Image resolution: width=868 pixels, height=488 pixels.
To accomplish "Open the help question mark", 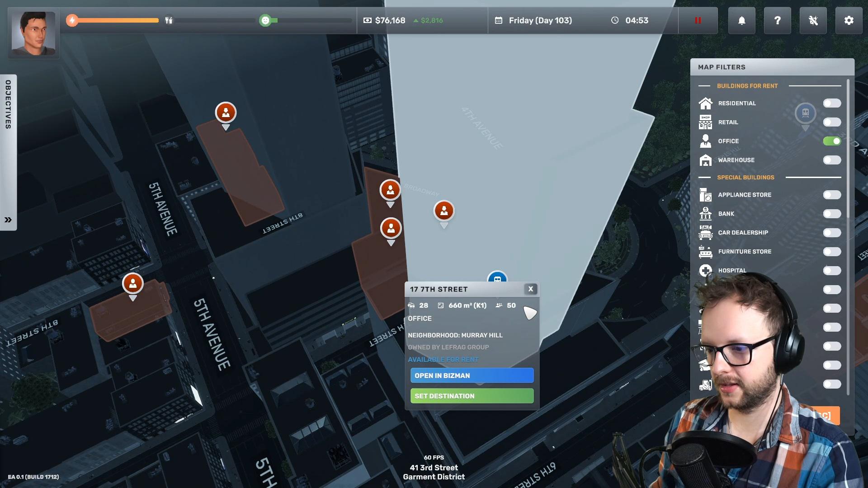I will pyautogui.click(x=778, y=20).
